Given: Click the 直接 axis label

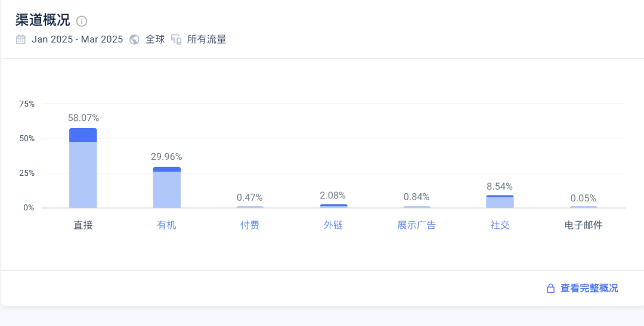Looking at the screenshot, I should click(x=83, y=225).
